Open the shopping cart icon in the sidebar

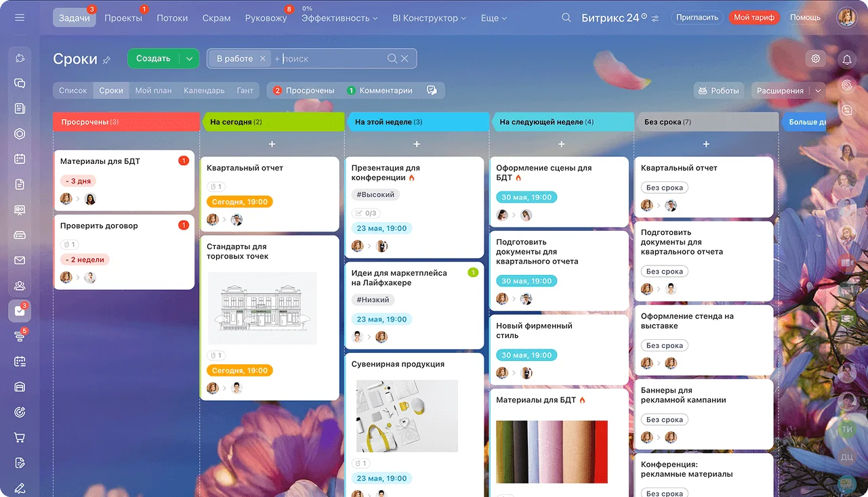point(18,437)
